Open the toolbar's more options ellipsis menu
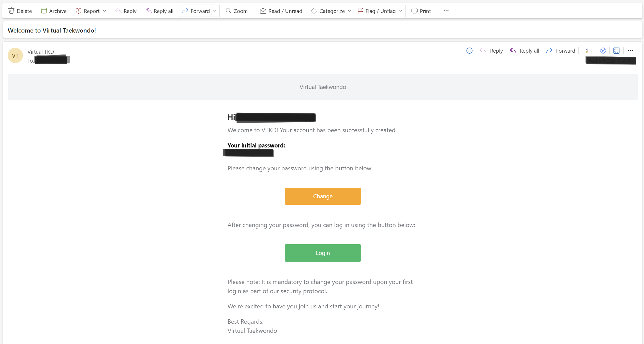This screenshot has width=644, height=344. click(446, 11)
